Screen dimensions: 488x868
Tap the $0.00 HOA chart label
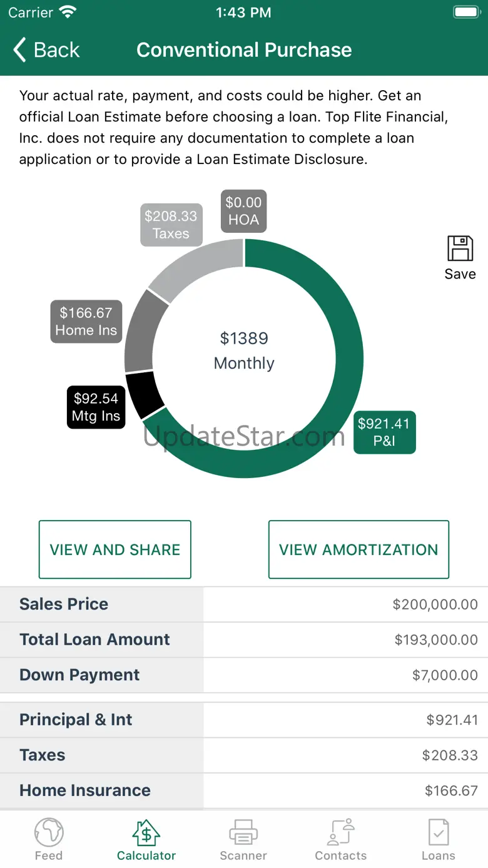click(x=243, y=211)
